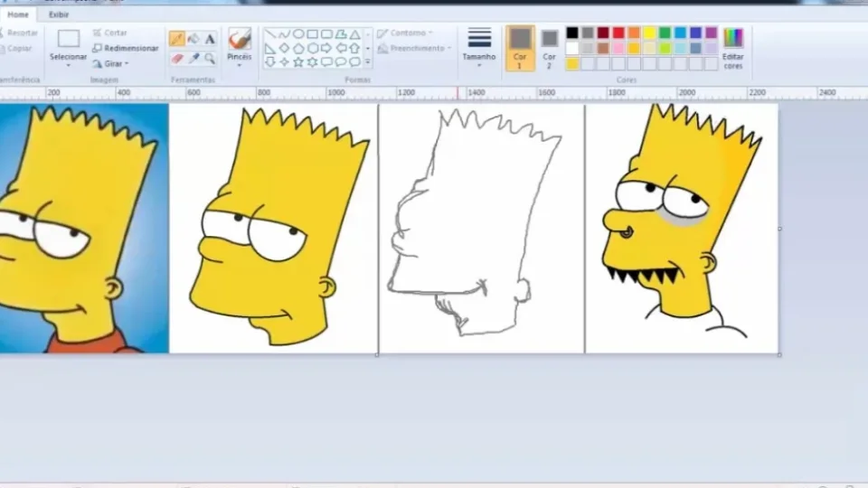Choose the Five-point star shape
The width and height of the screenshot is (868, 488).
coord(298,62)
